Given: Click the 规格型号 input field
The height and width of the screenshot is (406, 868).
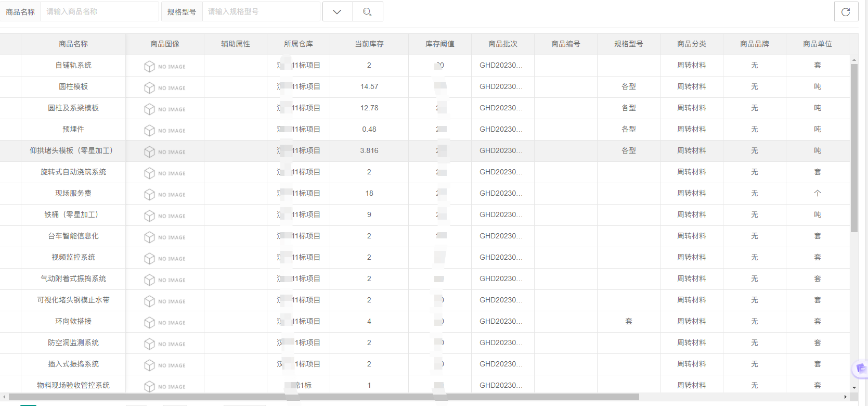Looking at the screenshot, I should click(x=261, y=11).
